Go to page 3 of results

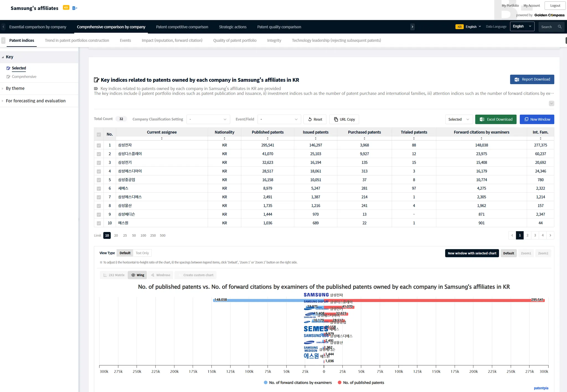pyautogui.click(x=535, y=235)
